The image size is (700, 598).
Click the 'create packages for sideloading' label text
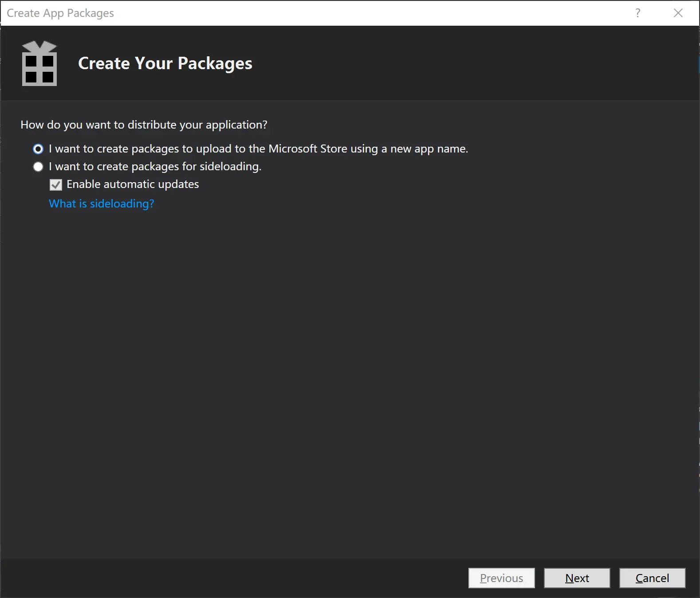tap(155, 167)
